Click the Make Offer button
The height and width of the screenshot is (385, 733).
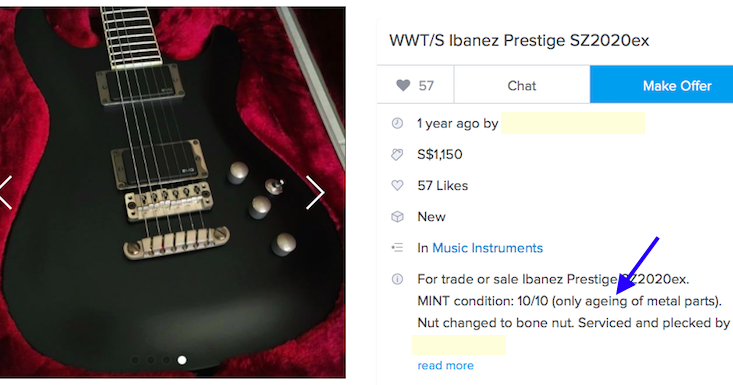(661, 85)
